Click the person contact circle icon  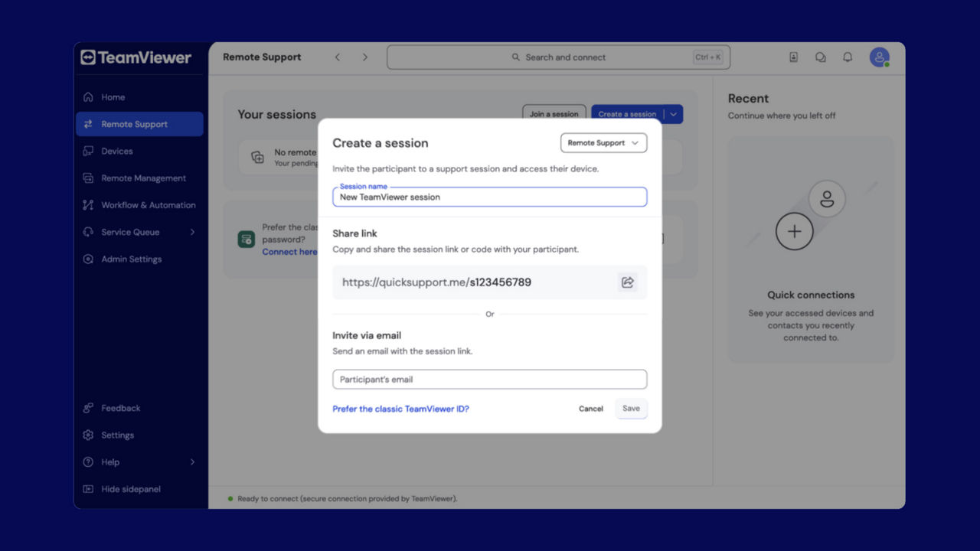click(x=827, y=199)
